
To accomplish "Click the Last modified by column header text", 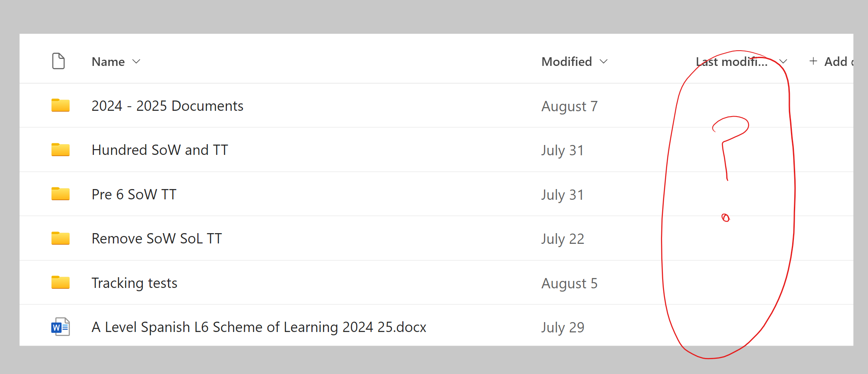I will pos(731,62).
